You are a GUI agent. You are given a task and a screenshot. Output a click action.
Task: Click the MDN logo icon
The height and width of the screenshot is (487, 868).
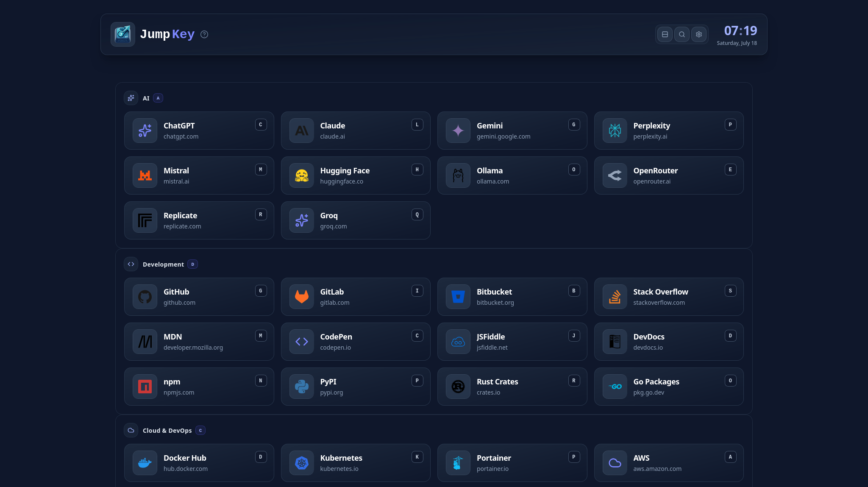click(x=145, y=342)
